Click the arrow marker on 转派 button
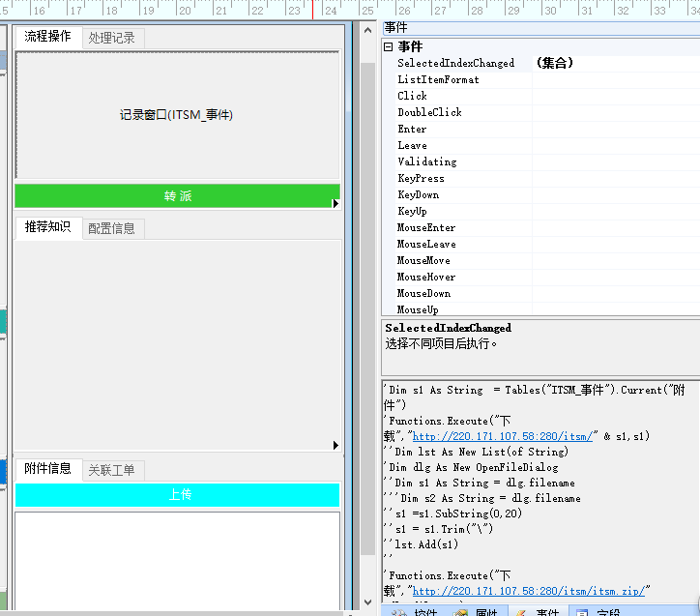Image resolution: width=700 pixels, height=616 pixels. tap(335, 204)
